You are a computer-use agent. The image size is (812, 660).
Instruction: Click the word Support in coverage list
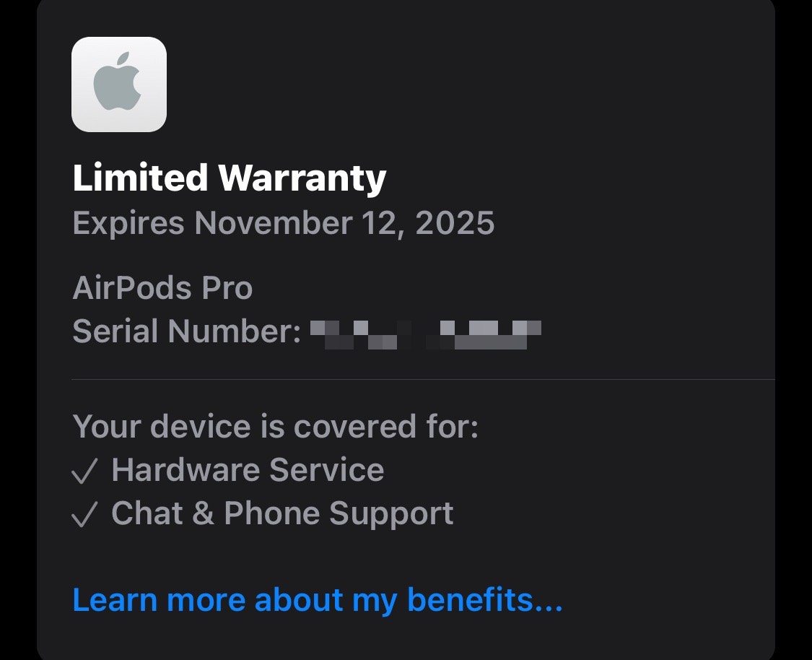pyautogui.click(x=391, y=514)
